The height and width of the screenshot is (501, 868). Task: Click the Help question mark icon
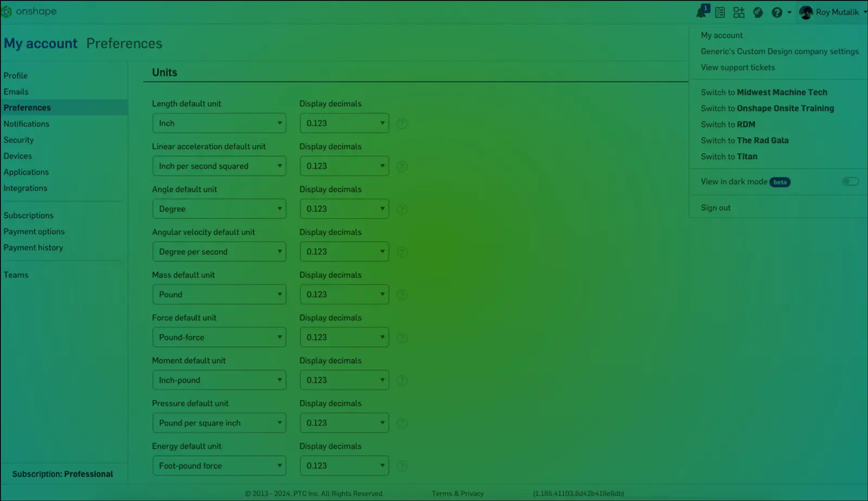click(x=777, y=12)
